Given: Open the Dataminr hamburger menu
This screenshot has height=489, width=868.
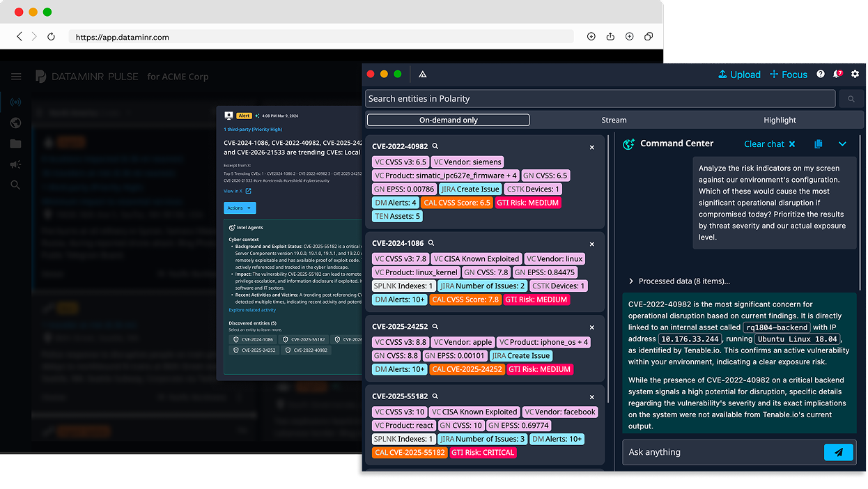Looking at the screenshot, I should [x=16, y=77].
